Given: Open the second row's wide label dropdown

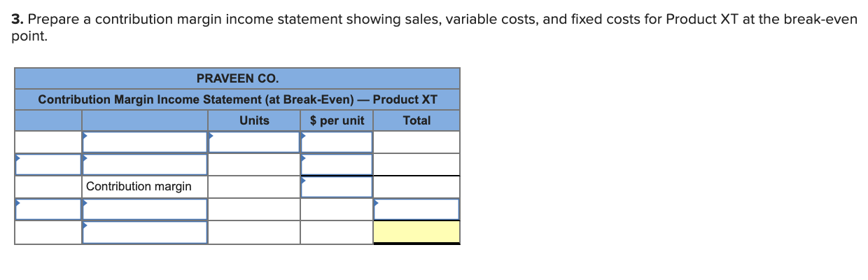Looking at the screenshot, I should point(145,164).
